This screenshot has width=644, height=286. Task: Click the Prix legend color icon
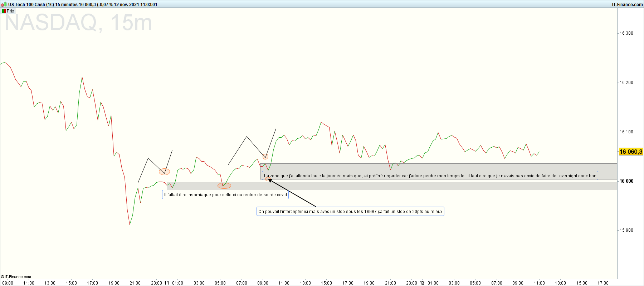[x=4, y=11]
